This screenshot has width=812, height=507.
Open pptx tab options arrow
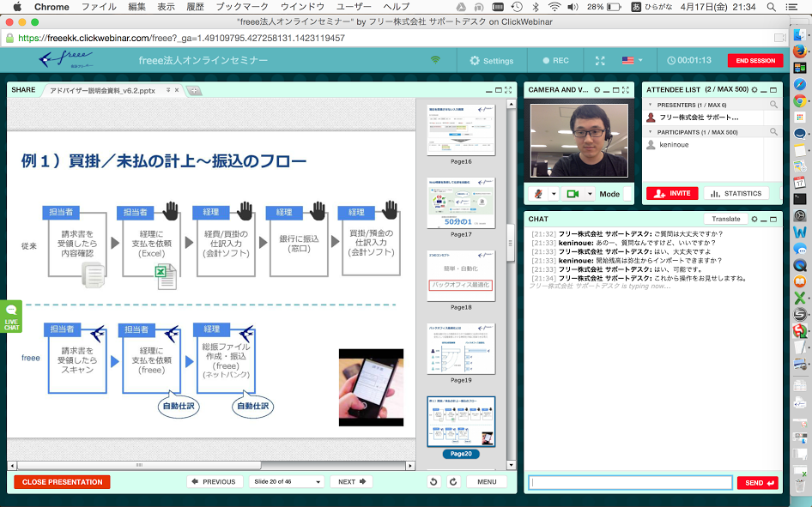168,90
